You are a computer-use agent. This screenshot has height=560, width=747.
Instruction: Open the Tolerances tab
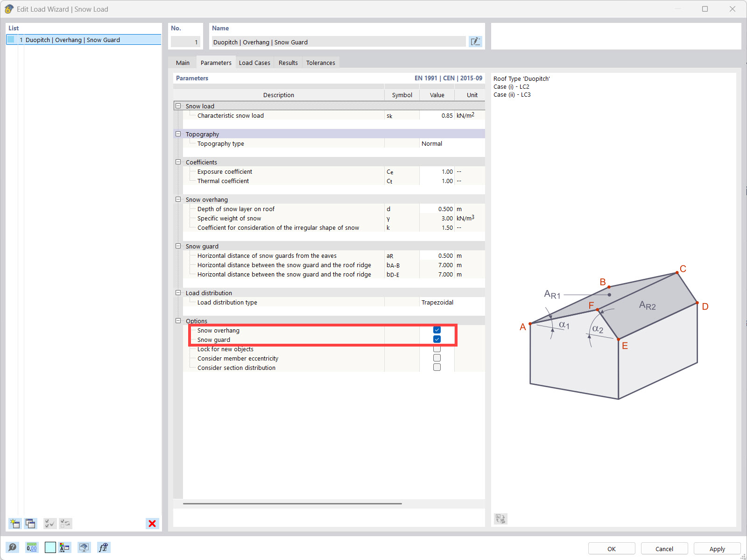point(321,62)
